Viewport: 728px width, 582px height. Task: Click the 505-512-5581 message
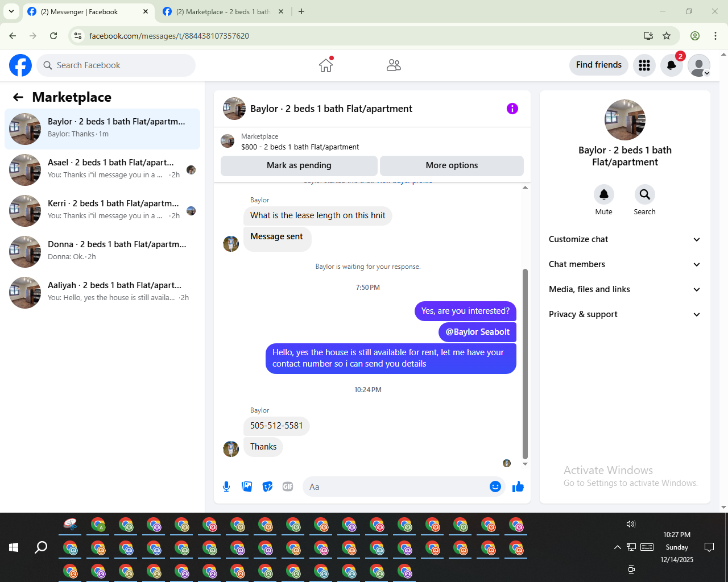276,426
